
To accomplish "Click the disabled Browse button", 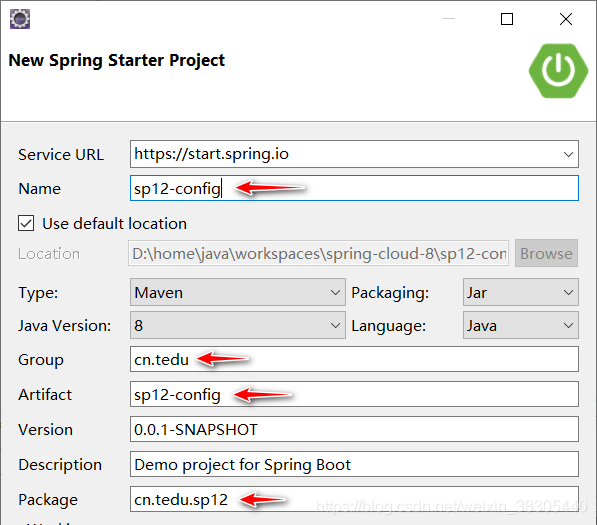I will 546,254.
